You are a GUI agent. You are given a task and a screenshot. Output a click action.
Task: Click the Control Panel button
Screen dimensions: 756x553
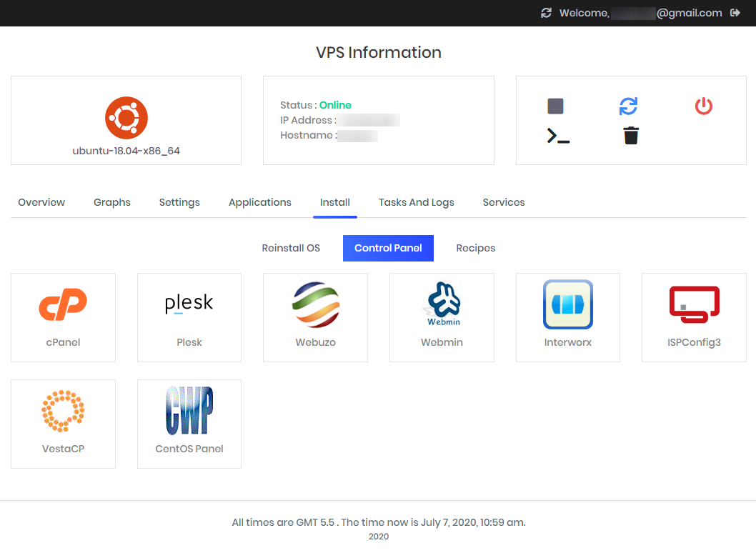[x=388, y=249]
